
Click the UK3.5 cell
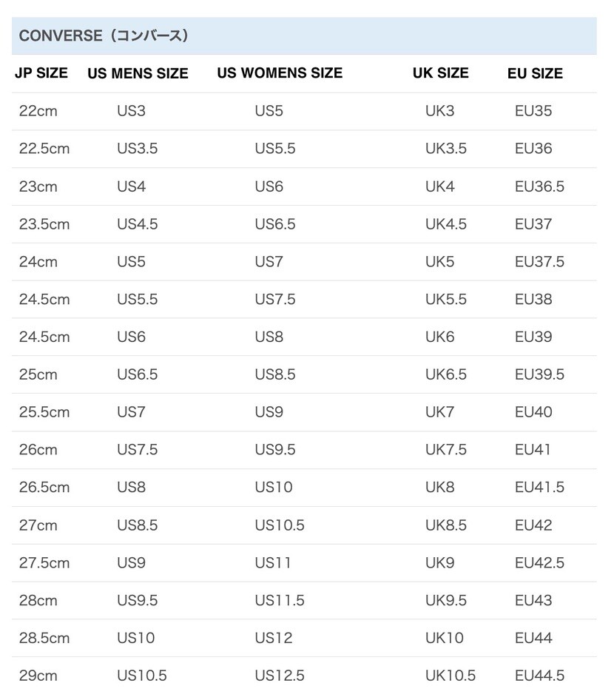coord(445,149)
